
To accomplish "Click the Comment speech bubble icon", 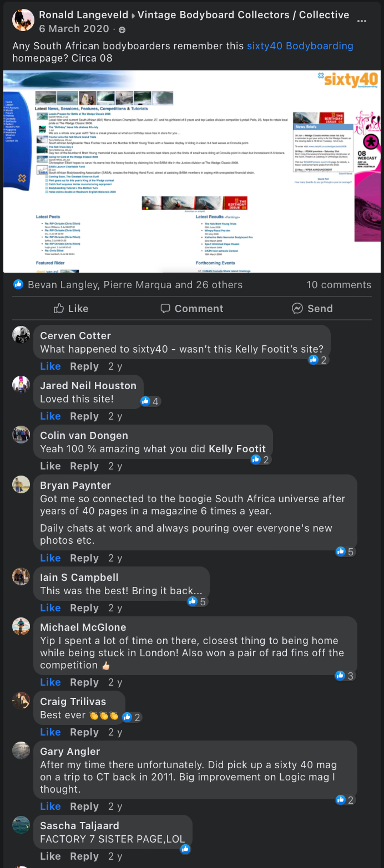I will [165, 309].
